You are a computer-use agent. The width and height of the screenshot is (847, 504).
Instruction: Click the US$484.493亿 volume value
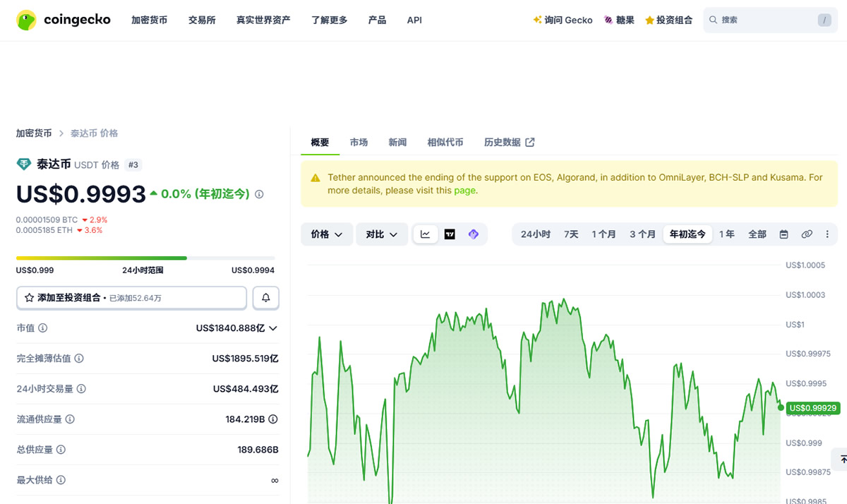246,389
